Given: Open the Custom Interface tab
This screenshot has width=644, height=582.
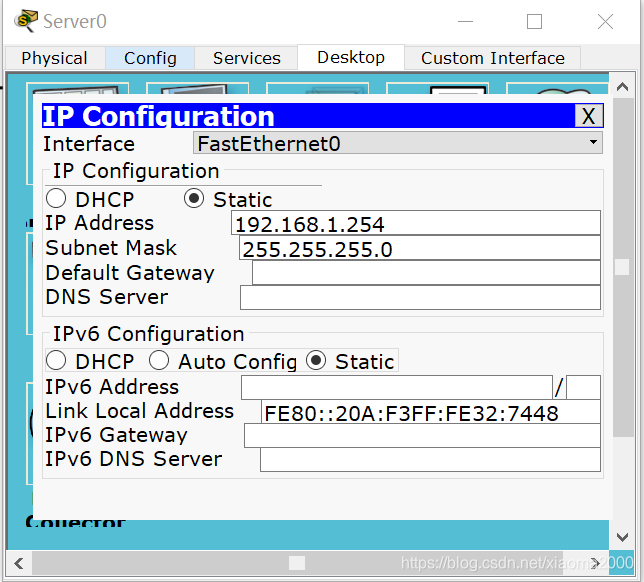Looking at the screenshot, I should [492, 58].
